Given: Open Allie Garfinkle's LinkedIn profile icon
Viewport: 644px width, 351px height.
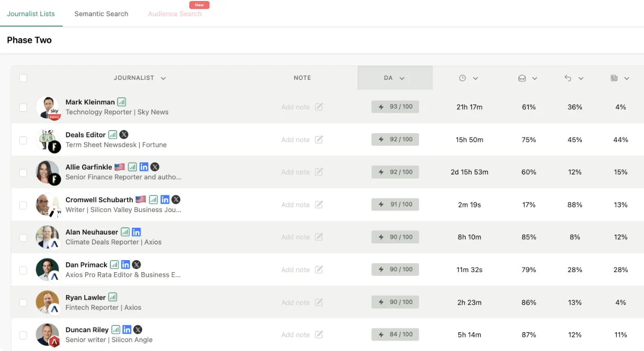Looking at the screenshot, I should point(144,167).
